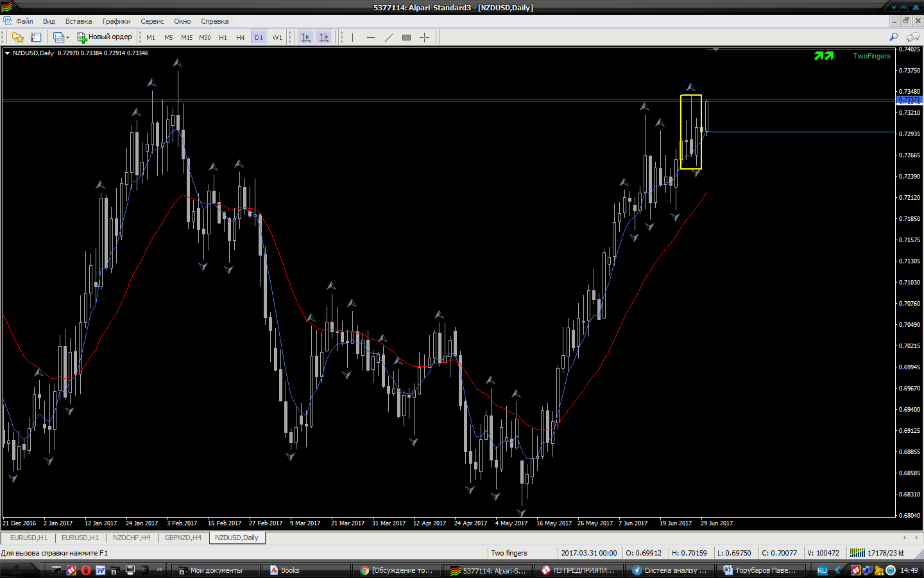Open the Сервис menu

coord(152,21)
